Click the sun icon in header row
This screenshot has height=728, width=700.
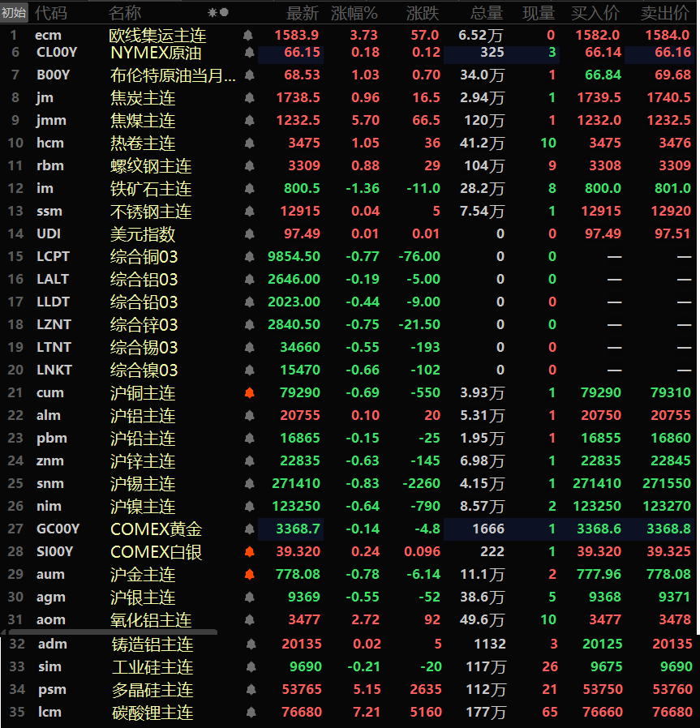click(x=213, y=13)
